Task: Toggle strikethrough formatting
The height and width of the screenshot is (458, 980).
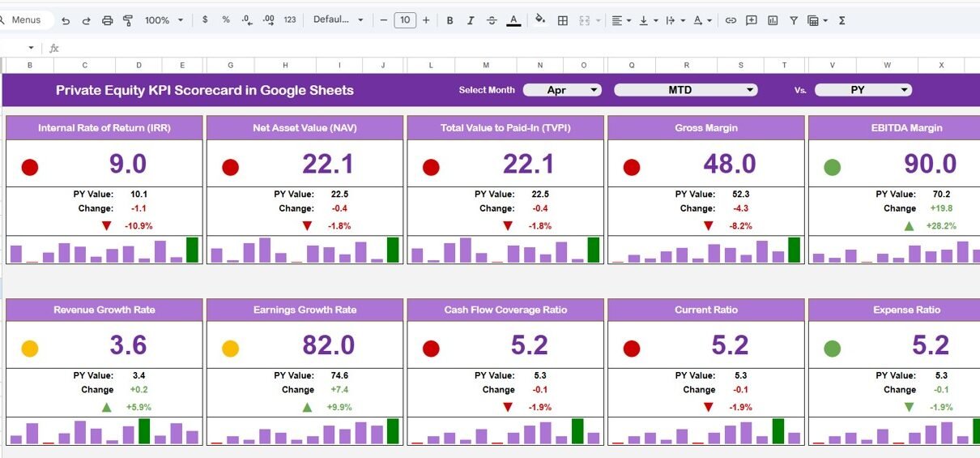Action: [x=492, y=20]
